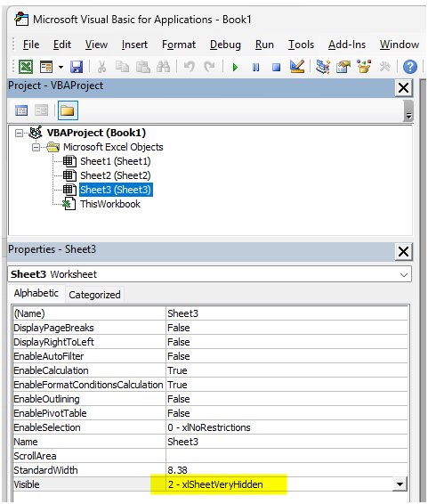Image resolution: width=428 pixels, height=504 pixels.
Task: Click the VBA application icon in title bar
Action: click(x=21, y=19)
